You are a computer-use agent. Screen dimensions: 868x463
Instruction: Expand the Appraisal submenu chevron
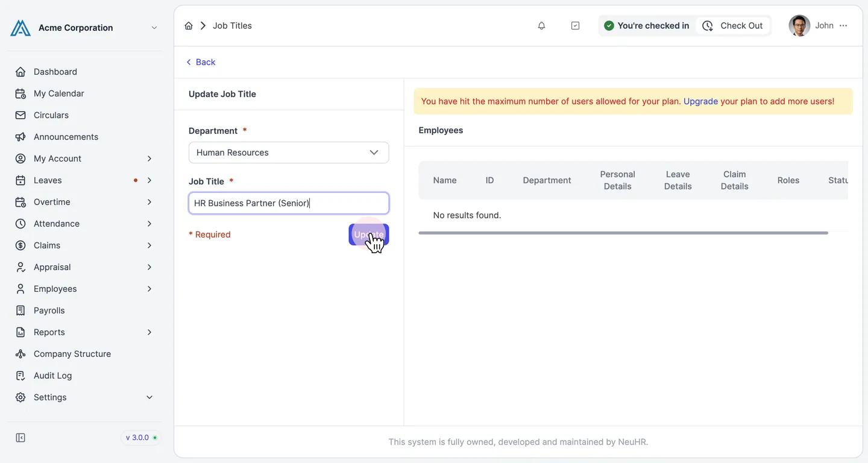tap(149, 267)
